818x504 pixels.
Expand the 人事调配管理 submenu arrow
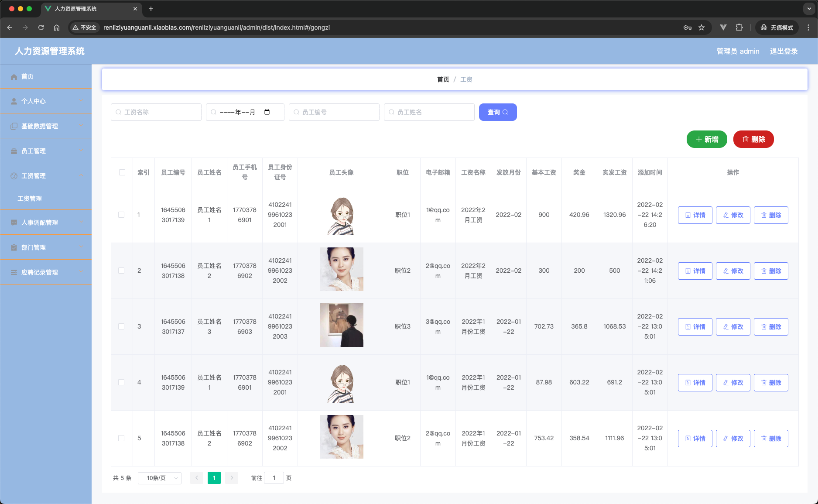(x=81, y=223)
